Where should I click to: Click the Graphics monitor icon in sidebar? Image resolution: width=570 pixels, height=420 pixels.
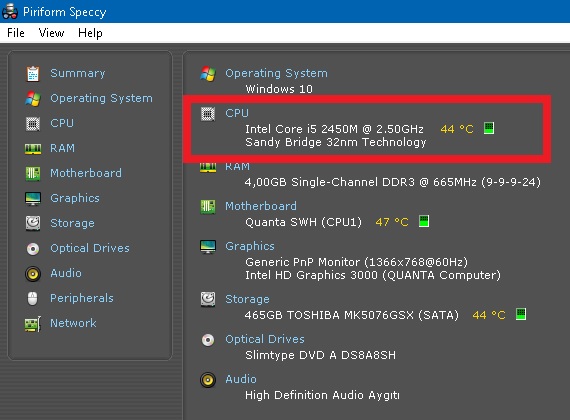33,199
